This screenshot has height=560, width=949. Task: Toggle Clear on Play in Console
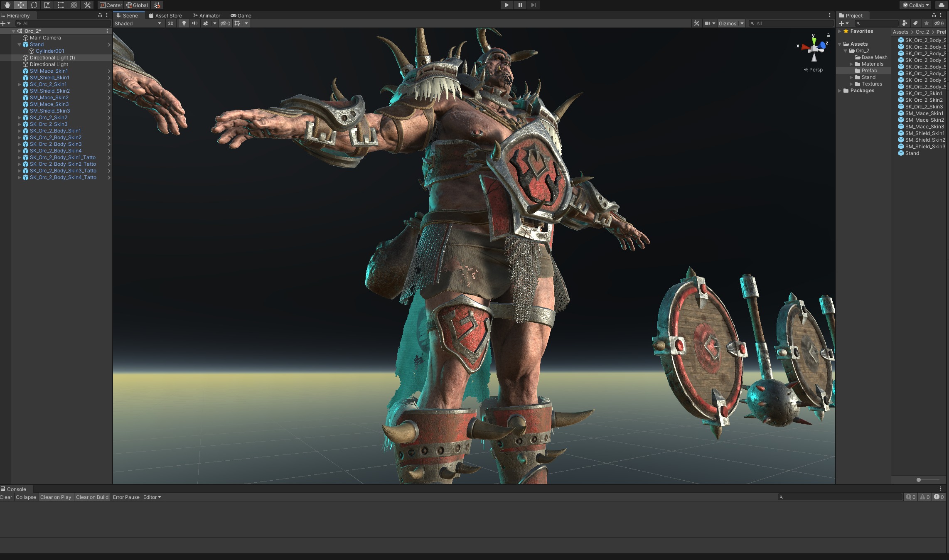click(x=56, y=497)
